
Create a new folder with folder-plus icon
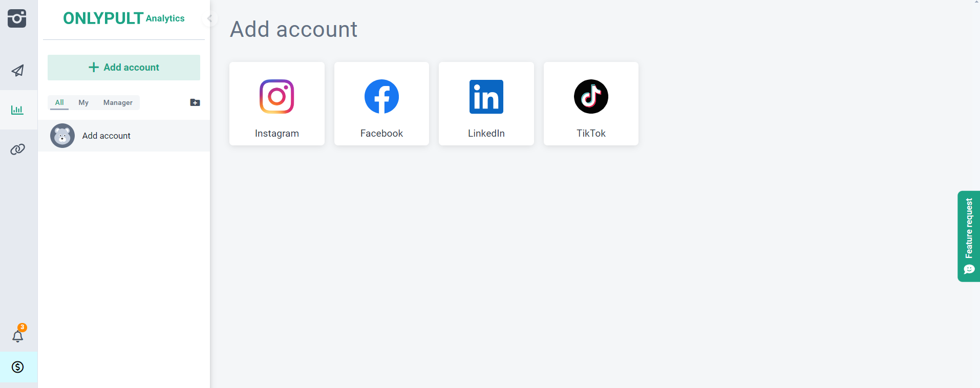[195, 102]
